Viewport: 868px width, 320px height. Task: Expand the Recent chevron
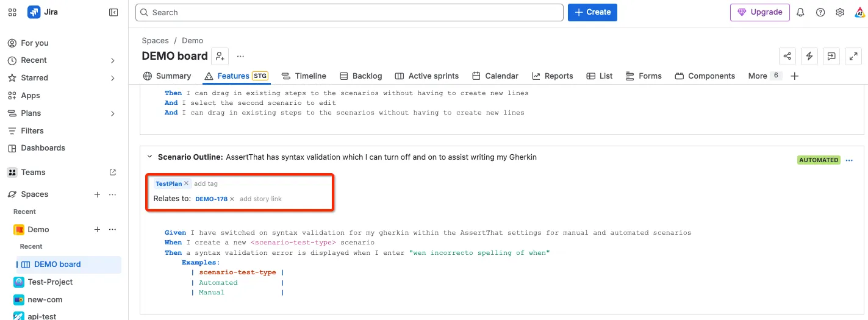[x=113, y=60]
